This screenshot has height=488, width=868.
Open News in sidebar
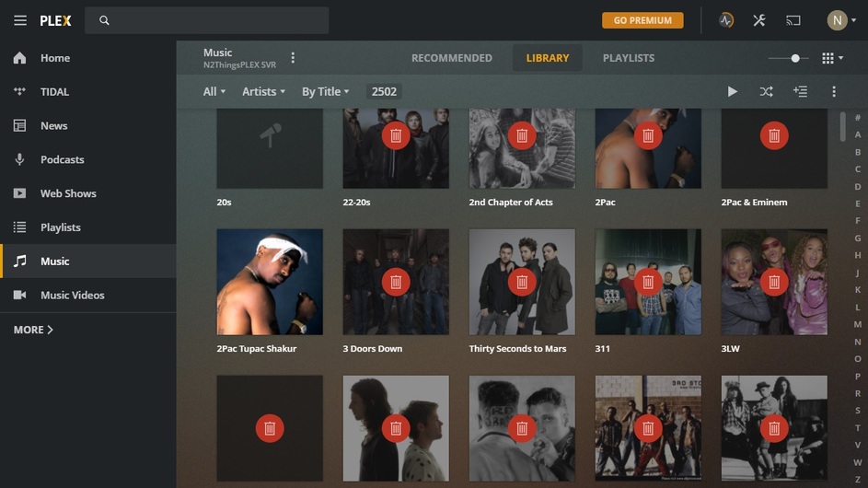(88, 126)
